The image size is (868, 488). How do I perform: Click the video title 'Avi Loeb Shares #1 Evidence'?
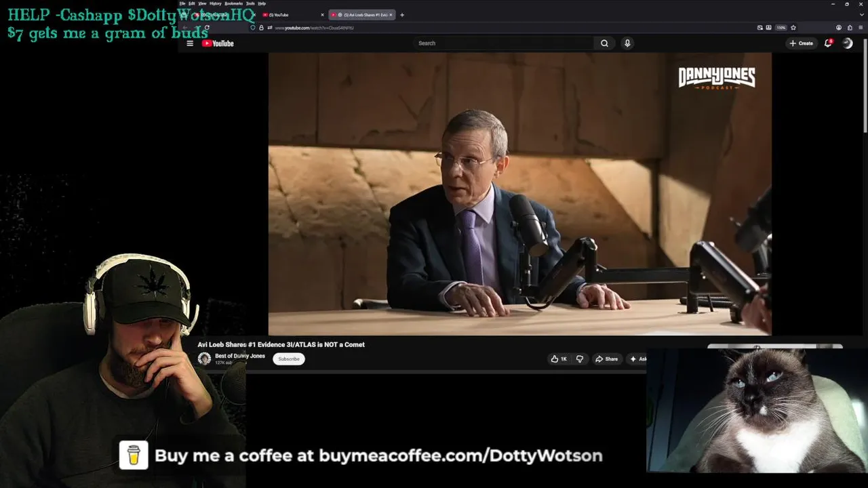[281, 344]
